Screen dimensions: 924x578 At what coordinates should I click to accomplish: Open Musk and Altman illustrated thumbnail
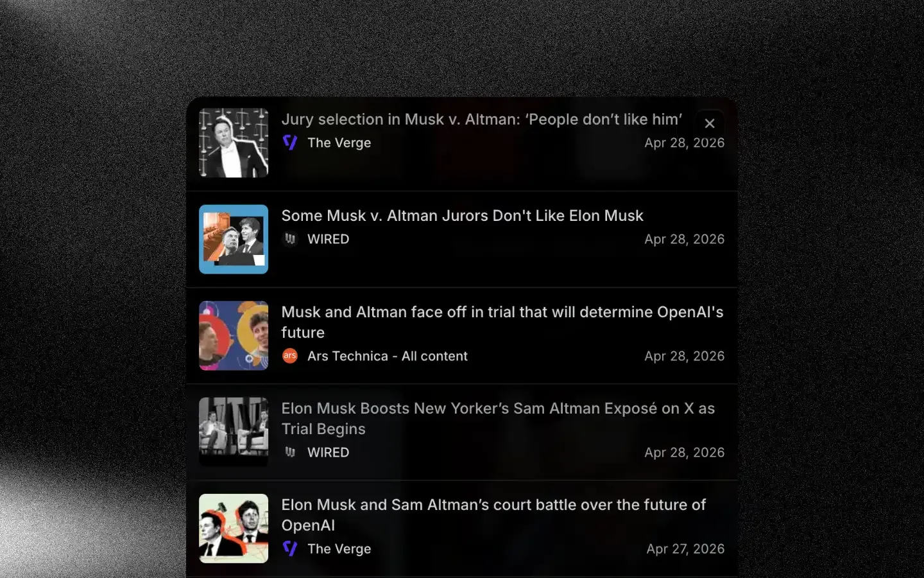(234, 528)
